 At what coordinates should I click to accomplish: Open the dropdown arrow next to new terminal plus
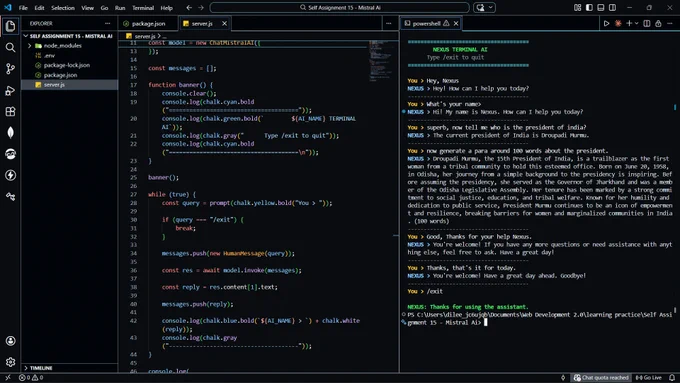[x=637, y=23]
